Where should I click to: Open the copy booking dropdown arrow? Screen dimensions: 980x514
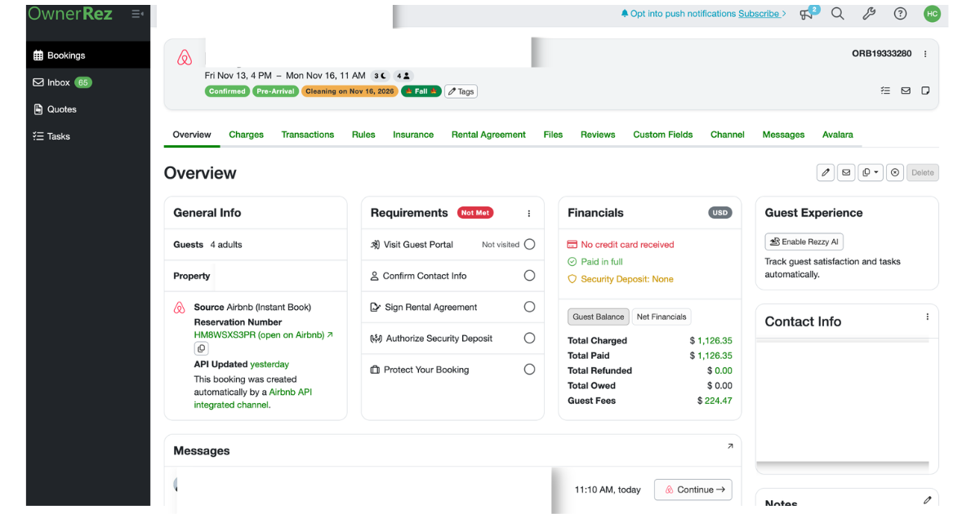871,172
